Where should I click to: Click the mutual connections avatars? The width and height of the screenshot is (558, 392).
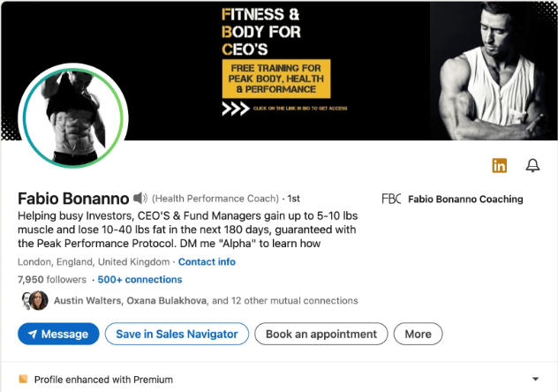click(34, 300)
